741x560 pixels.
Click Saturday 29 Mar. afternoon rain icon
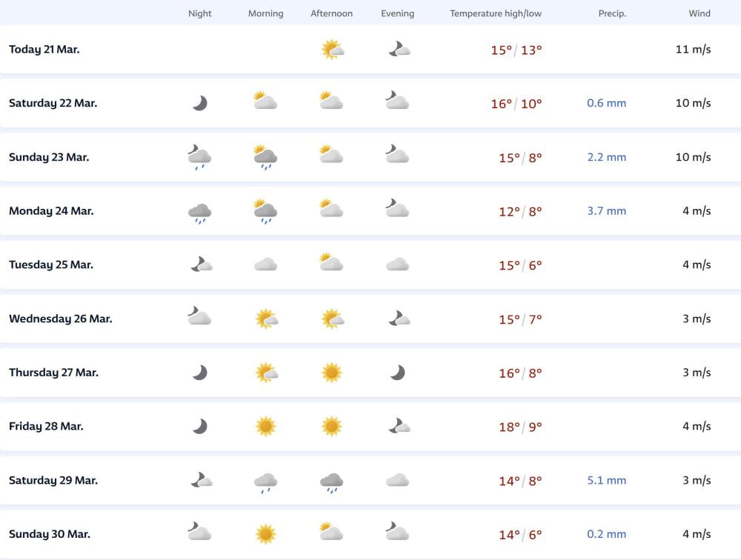[331, 482]
